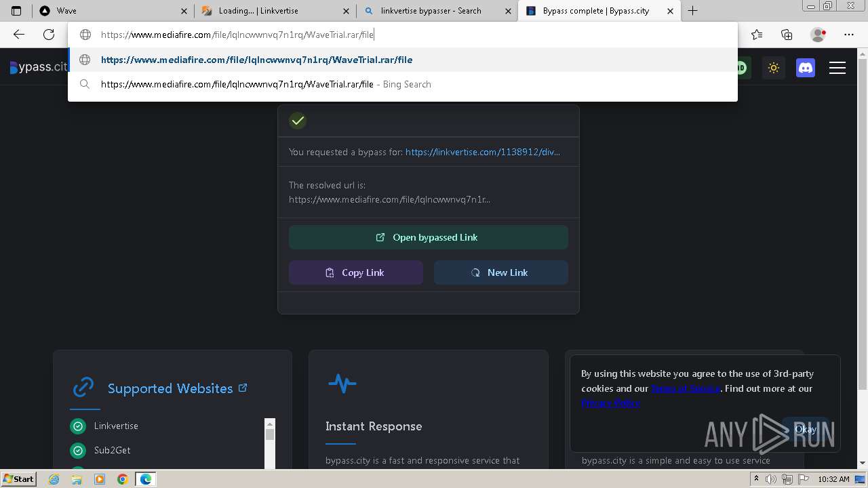Open the browser Collections icon
Image resolution: width=868 pixels, height=488 pixels.
coord(787,35)
